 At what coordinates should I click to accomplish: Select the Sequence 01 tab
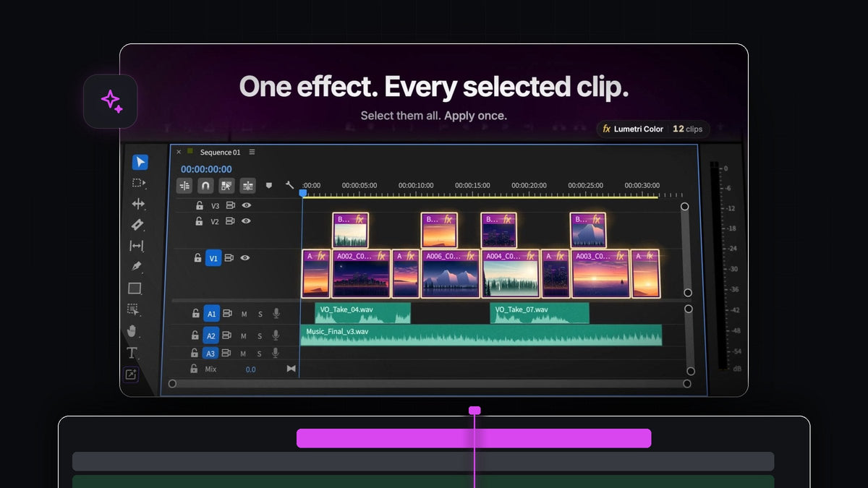click(220, 152)
